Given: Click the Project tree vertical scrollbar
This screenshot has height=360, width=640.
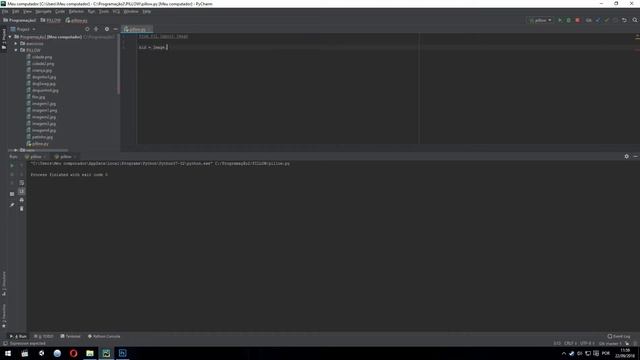Looking at the screenshot, I should 118,65.
